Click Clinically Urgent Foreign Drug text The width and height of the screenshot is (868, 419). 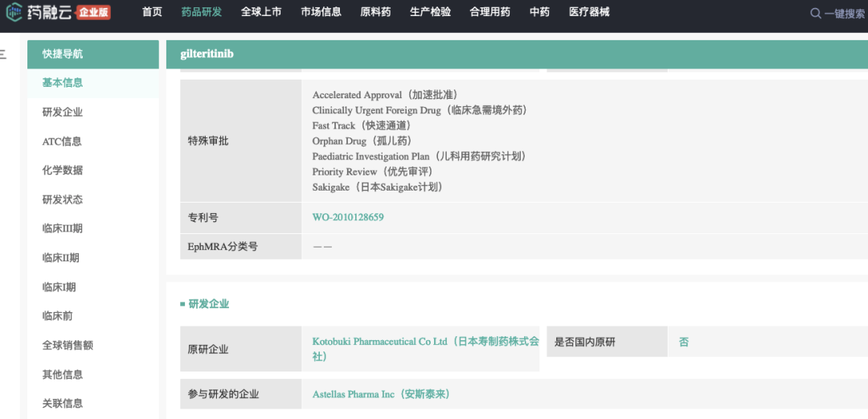[x=420, y=110]
